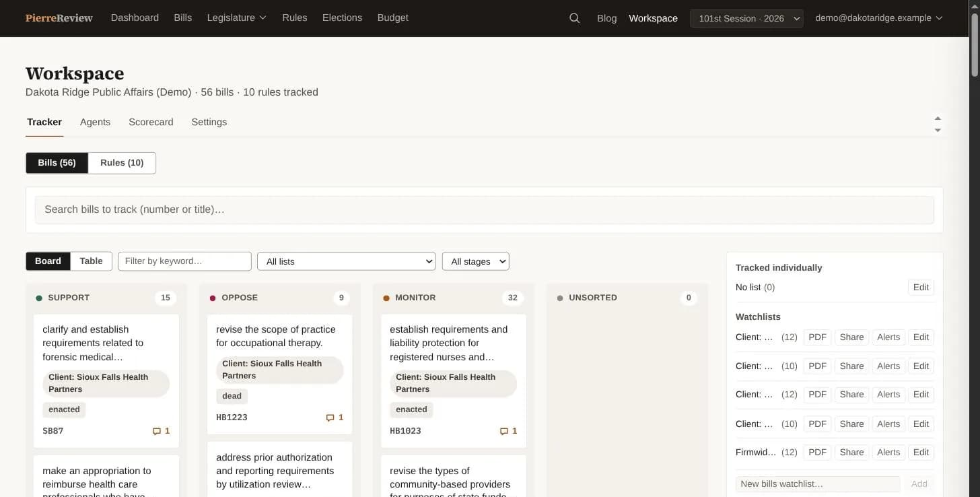Image resolution: width=980 pixels, height=497 pixels.
Task: Open the Settings tab
Action: 209,122
